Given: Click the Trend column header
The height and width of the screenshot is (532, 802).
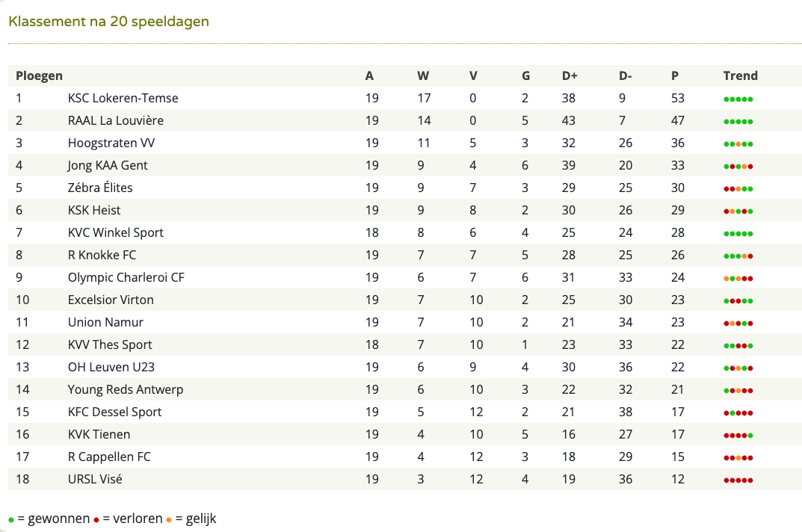Looking at the screenshot, I should coord(740,75).
